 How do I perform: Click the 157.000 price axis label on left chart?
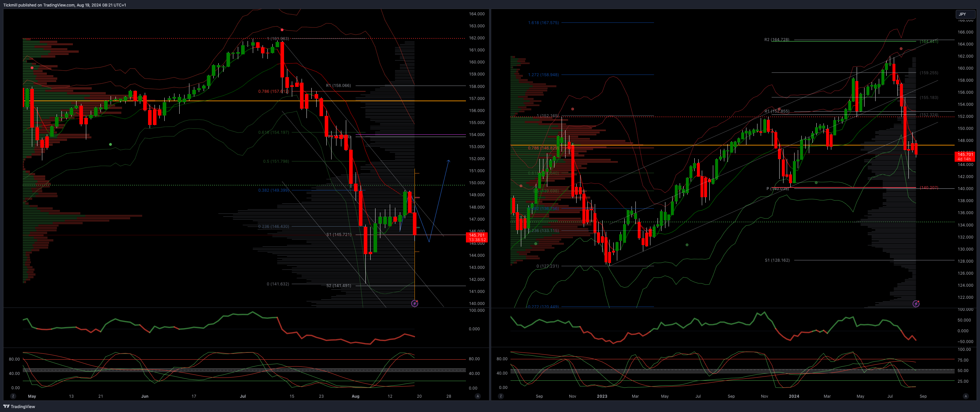[477, 98]
